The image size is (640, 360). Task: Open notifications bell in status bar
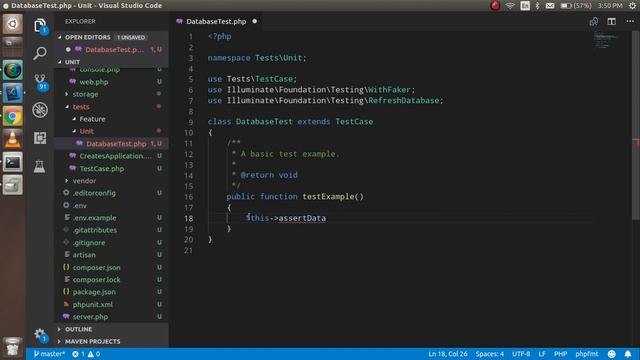click(628, 354)
